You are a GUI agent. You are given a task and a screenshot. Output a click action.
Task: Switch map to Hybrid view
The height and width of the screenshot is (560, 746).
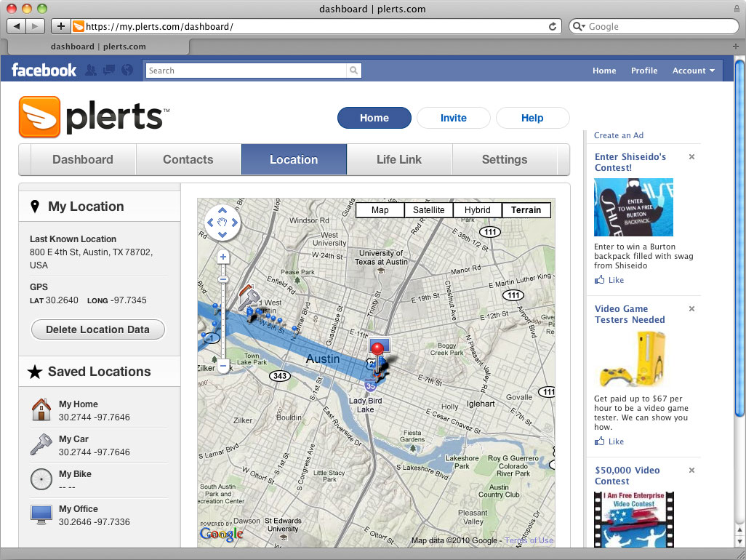tap(477, 210)
